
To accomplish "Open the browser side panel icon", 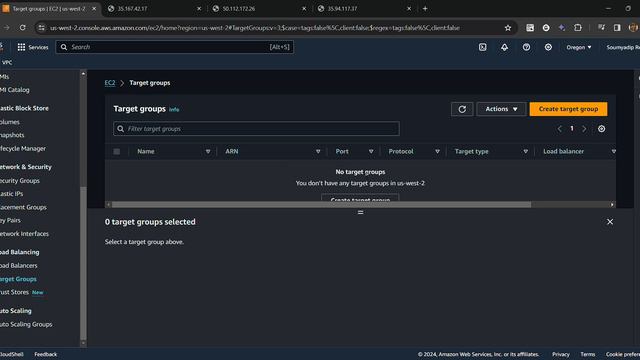I will click(617, 28).
